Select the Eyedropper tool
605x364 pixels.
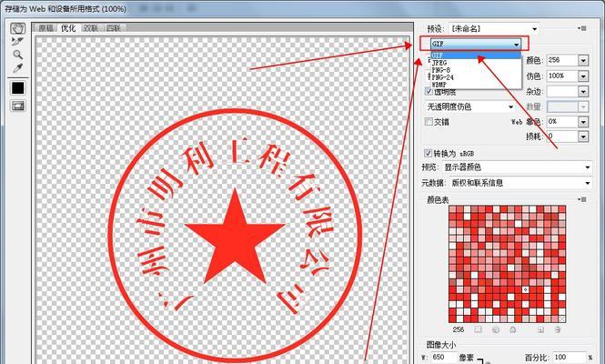(x=18, y=68)
